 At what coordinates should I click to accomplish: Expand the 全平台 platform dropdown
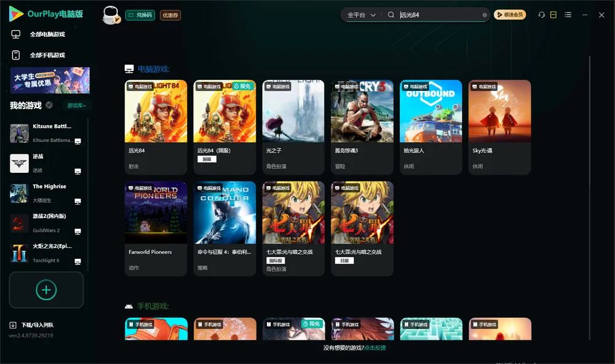pos(361,15)
